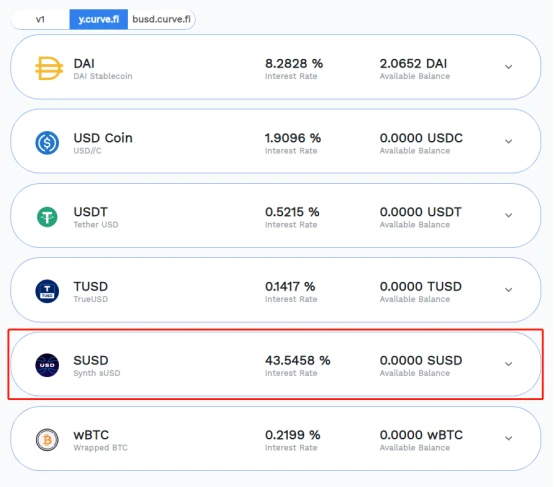Click the green Tether USDT icon
554x487 pixels.
tap(47, 217)
